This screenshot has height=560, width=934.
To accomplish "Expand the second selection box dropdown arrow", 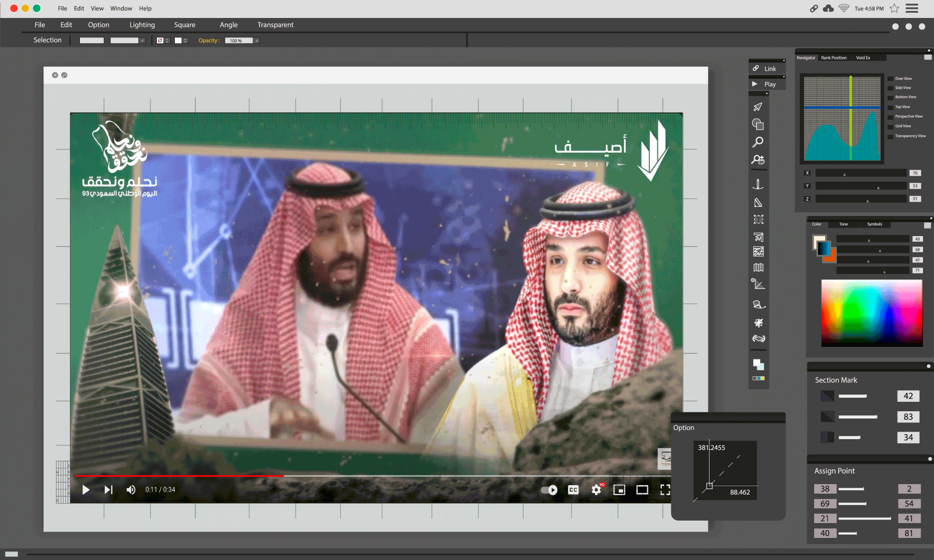I will tap(142, 40).
